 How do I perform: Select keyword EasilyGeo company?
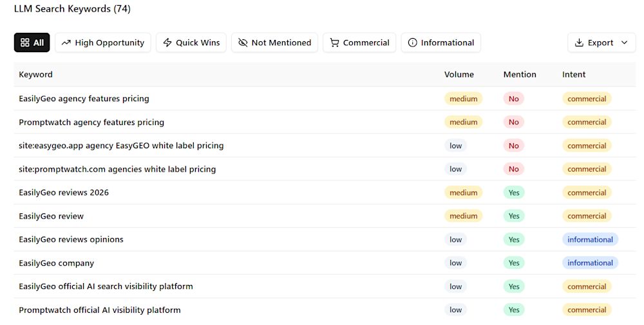pos(56,263)
